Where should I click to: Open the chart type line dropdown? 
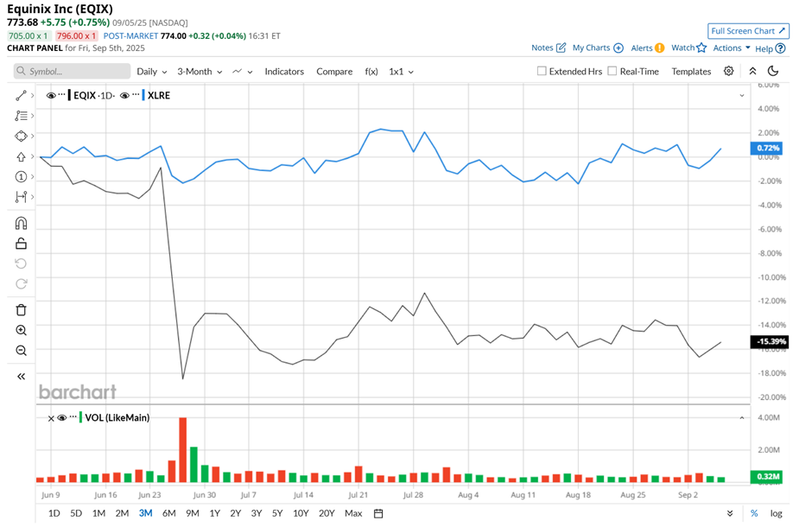243,72
